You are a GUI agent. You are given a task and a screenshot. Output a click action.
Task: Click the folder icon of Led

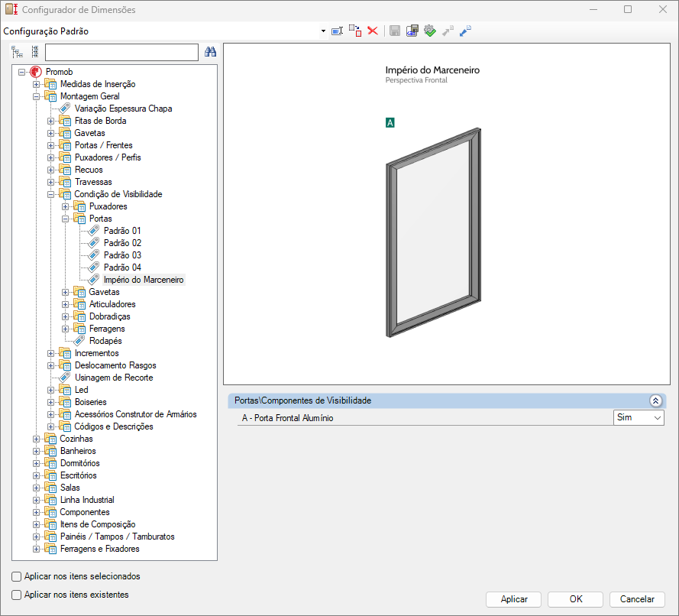tap(65, 390)
